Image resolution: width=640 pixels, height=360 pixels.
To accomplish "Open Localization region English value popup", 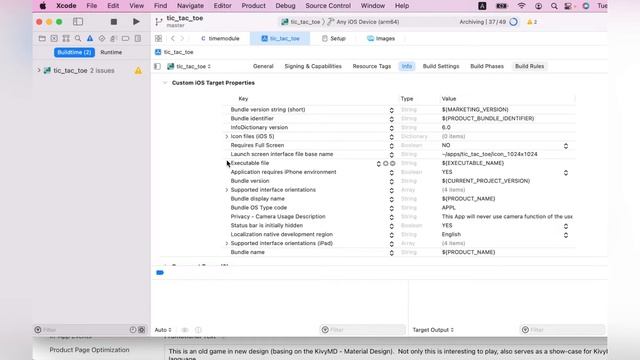I will [x=566, y=235].
